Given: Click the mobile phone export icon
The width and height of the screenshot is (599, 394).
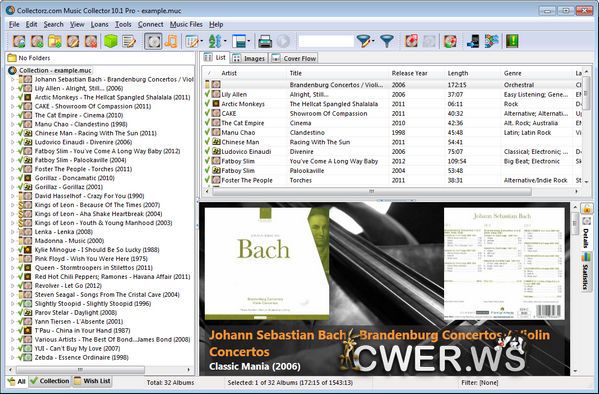Looking at the screenshot, I should point(473,41).
